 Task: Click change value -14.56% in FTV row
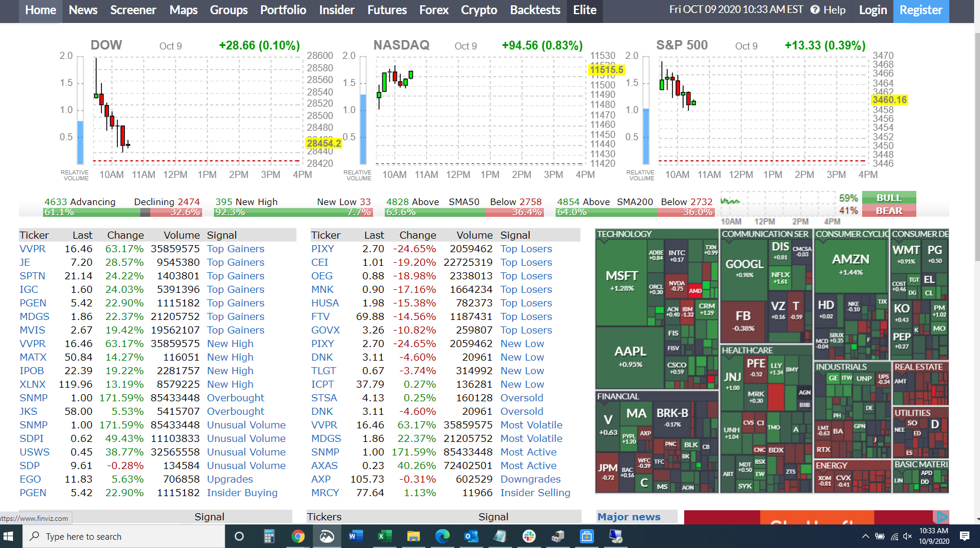(x=414, y=316)
